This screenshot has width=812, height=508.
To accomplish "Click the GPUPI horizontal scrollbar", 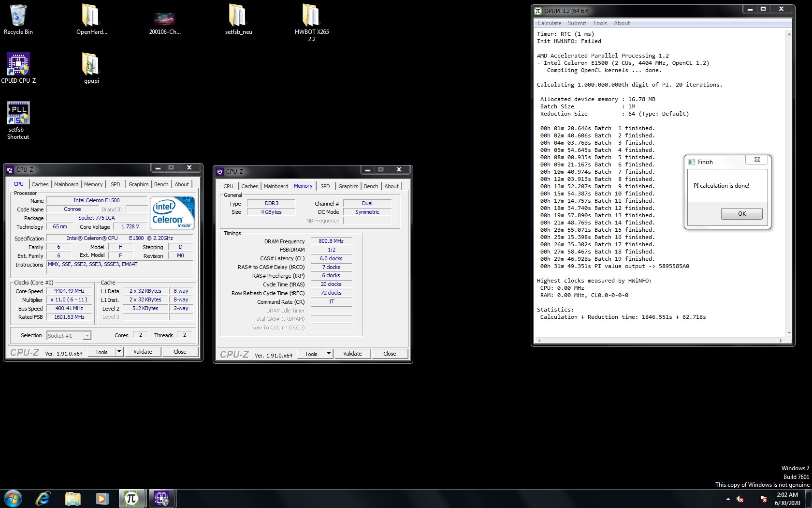I will (660, 341).
